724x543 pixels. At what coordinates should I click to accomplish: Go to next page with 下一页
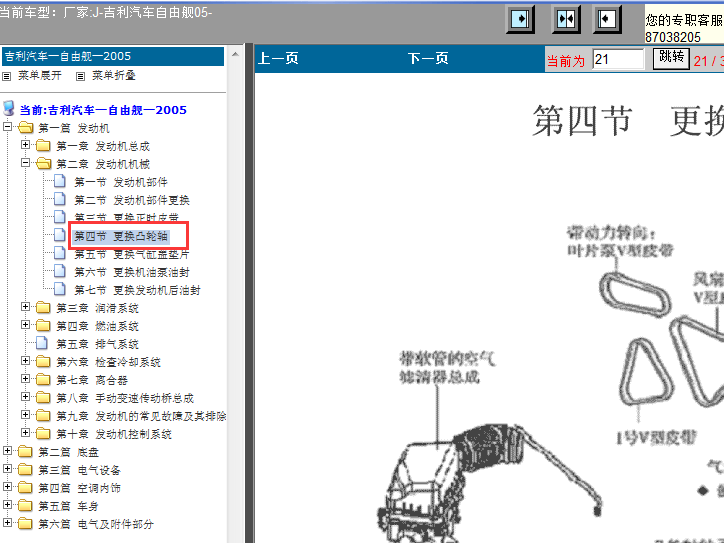[428, 59]
